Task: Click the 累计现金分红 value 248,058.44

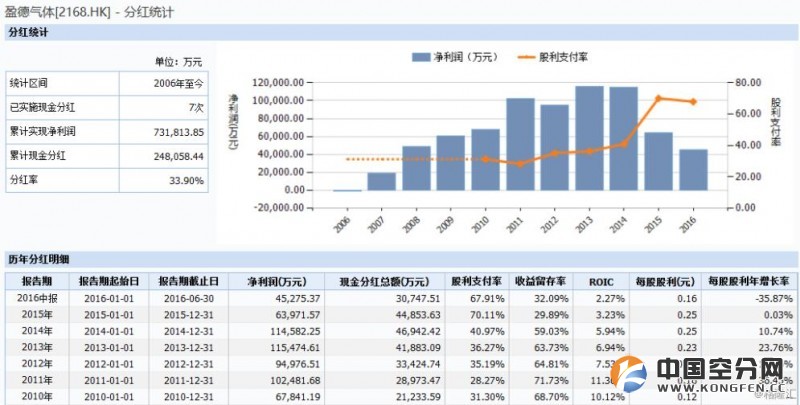Action: (x=179, y=156)
